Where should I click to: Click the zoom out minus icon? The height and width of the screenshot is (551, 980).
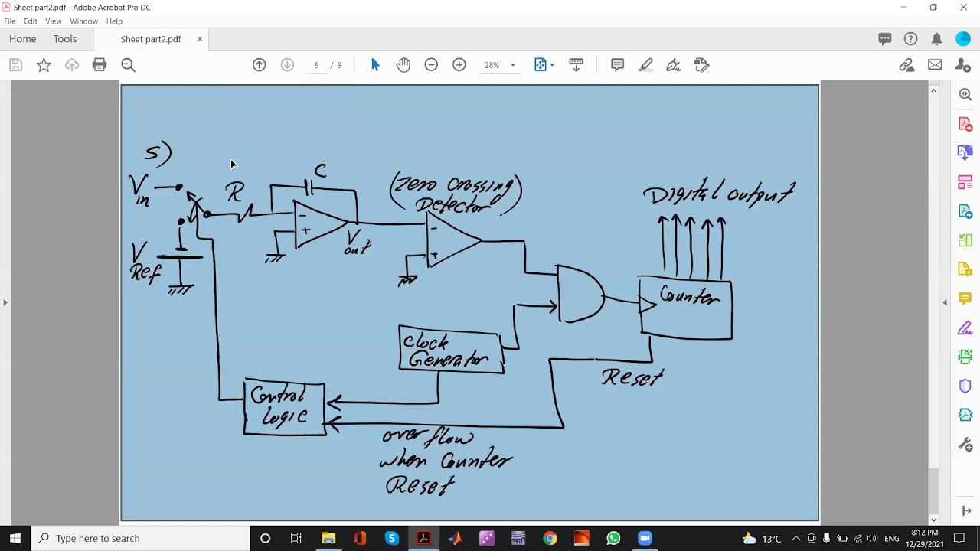coord(431,65)
